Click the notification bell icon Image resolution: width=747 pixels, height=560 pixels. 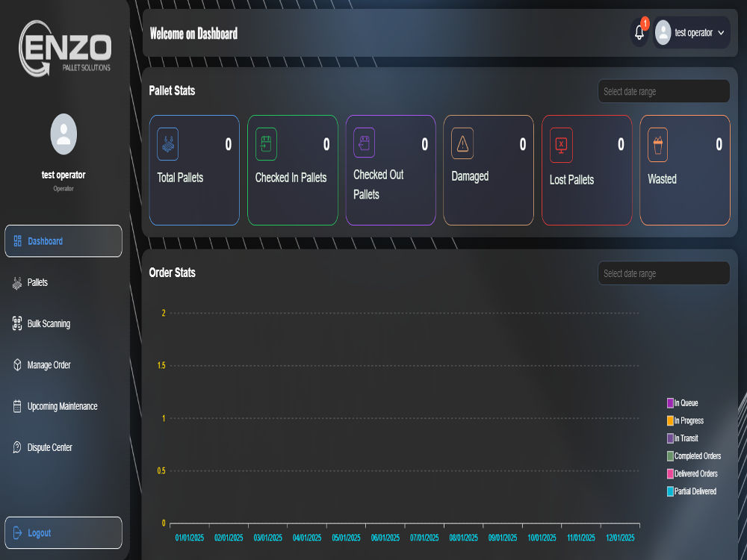tap(639, 32)
